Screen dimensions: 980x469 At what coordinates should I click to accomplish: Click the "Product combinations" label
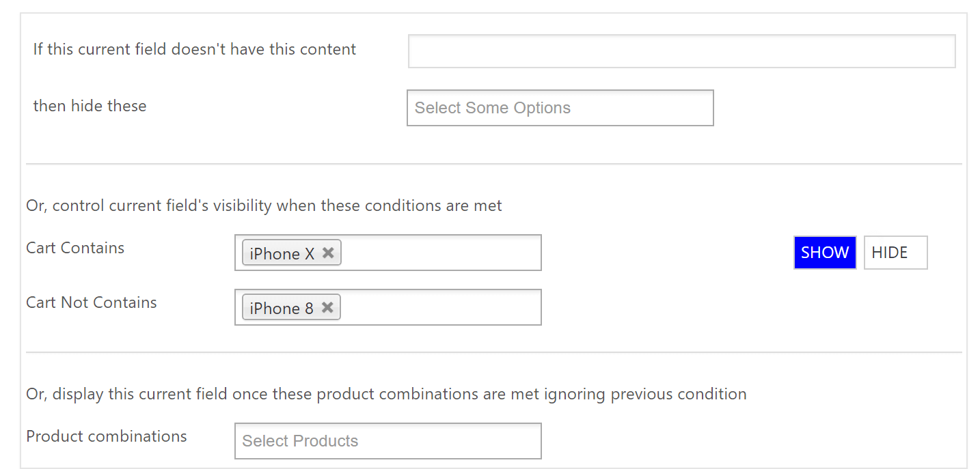tap(106, 436)
